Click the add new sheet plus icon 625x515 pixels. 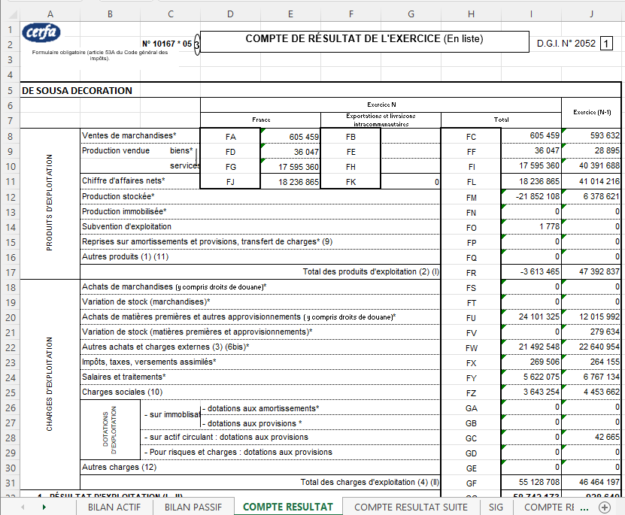coord(612,507)
